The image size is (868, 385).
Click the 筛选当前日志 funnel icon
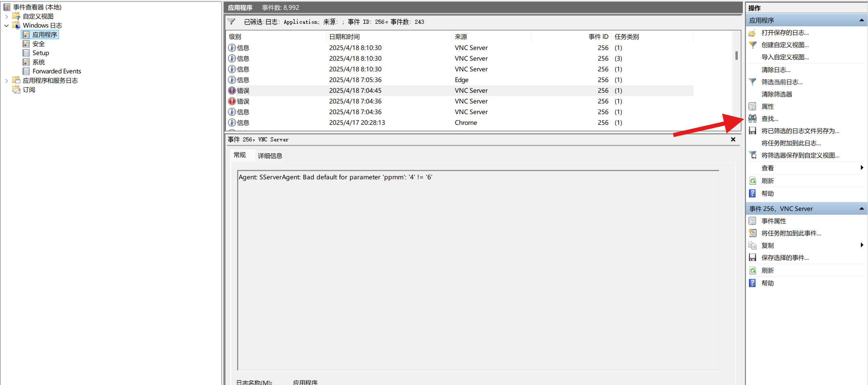752,82
